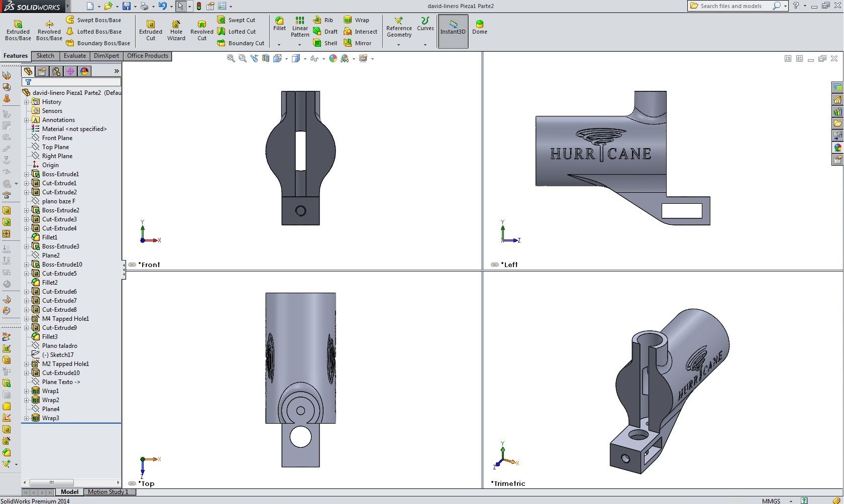
Task: Choose Swept Boss/Base feature
Action: click(x=94, y=20)
